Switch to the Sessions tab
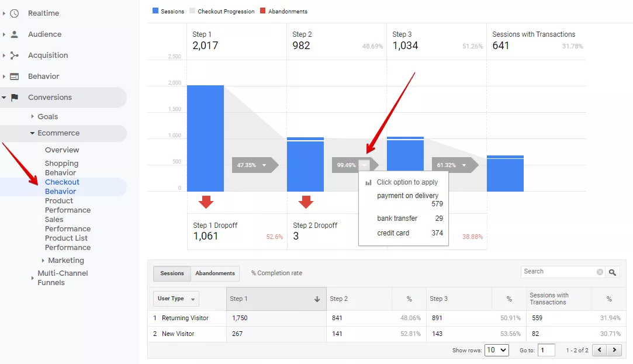633x364 pixels. click(172, 273)
